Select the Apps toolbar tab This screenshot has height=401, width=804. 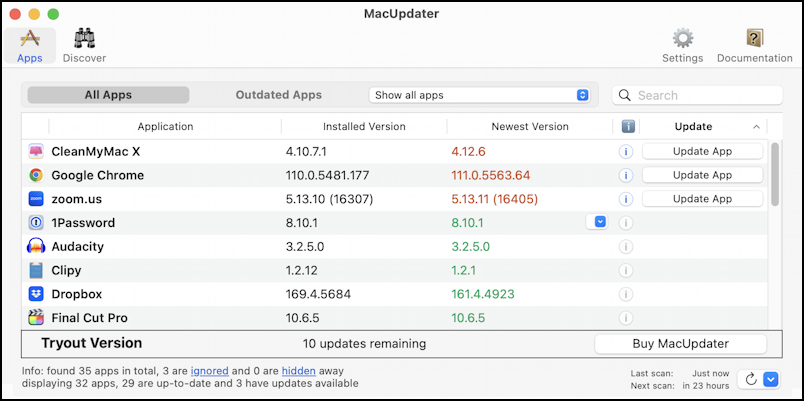coord(30,45)
